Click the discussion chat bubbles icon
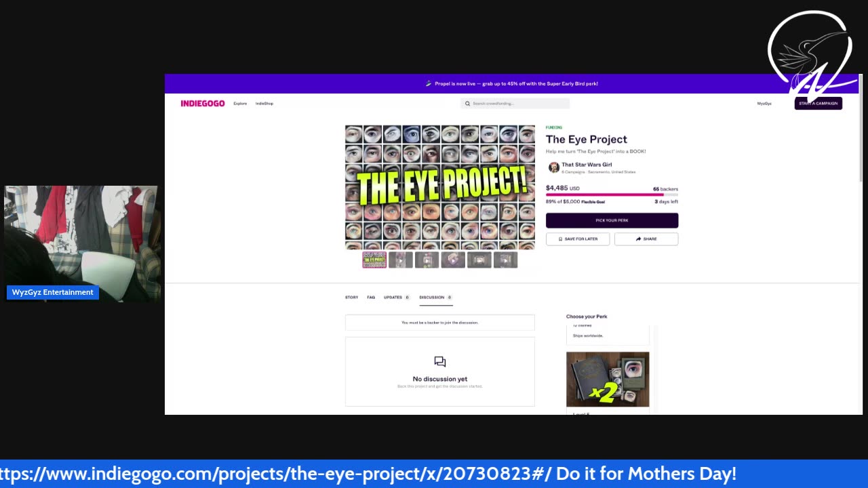 (x=439, y=362)
